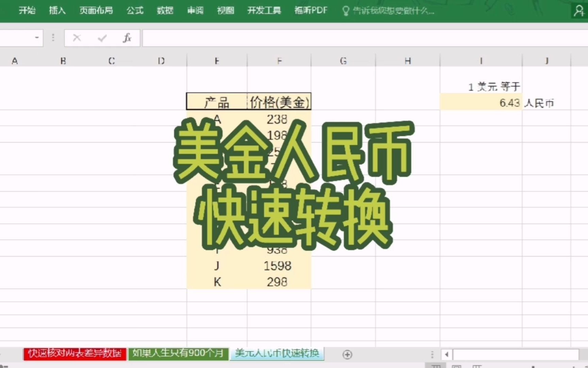The width and height of the screenshot is (588, 368).
Task: Click the 人民币 label cell
Action: [546, 102]
